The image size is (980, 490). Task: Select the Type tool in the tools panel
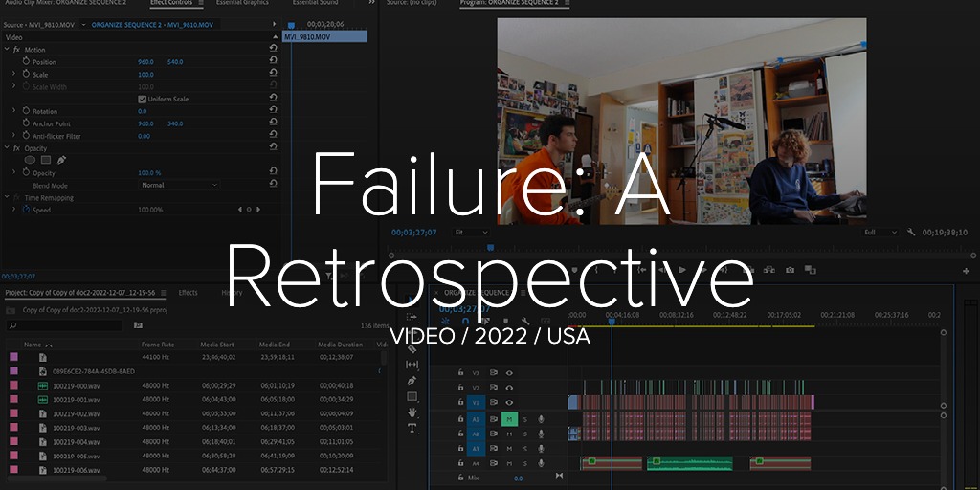point(412,428)
